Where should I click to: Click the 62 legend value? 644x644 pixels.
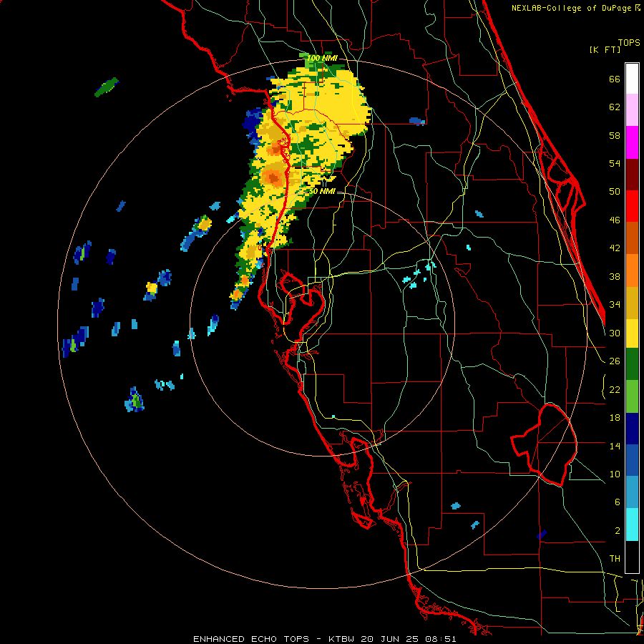[615, 107]
